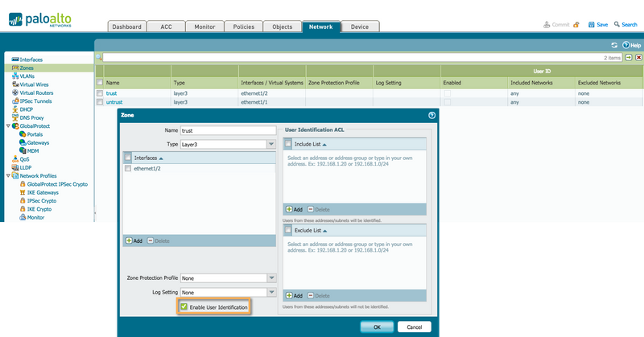Click the GlobalProtect globe icon
Viewport: 644px width, 337px height.
click(15, 126)
